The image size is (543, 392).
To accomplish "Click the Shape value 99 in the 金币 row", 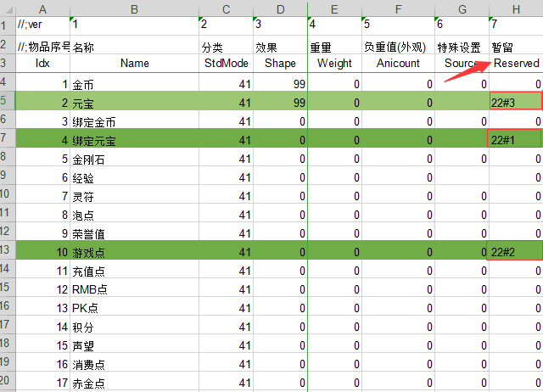I will pyautogui.click(x=279, y=83).
